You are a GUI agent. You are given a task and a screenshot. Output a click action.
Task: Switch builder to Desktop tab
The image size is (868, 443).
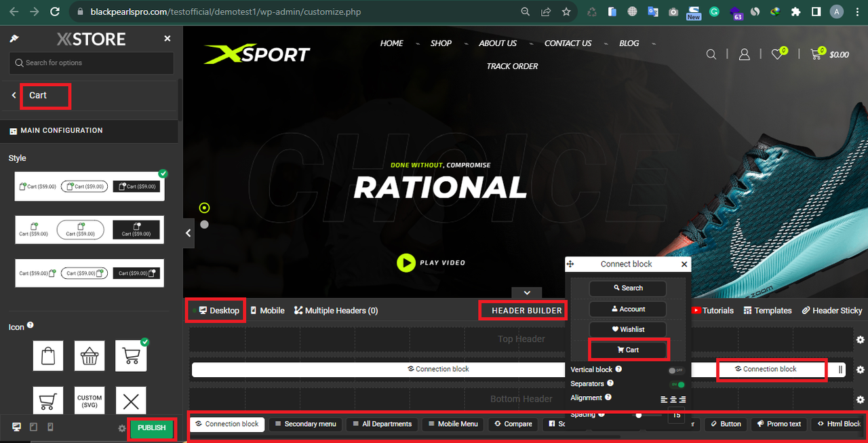coord(219,310)
